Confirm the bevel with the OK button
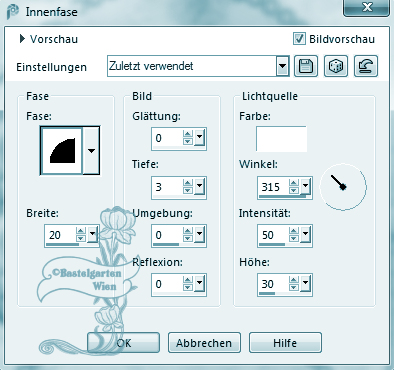Image resolution: width=394 pixels, height=370 pixels. coord(123,343)
